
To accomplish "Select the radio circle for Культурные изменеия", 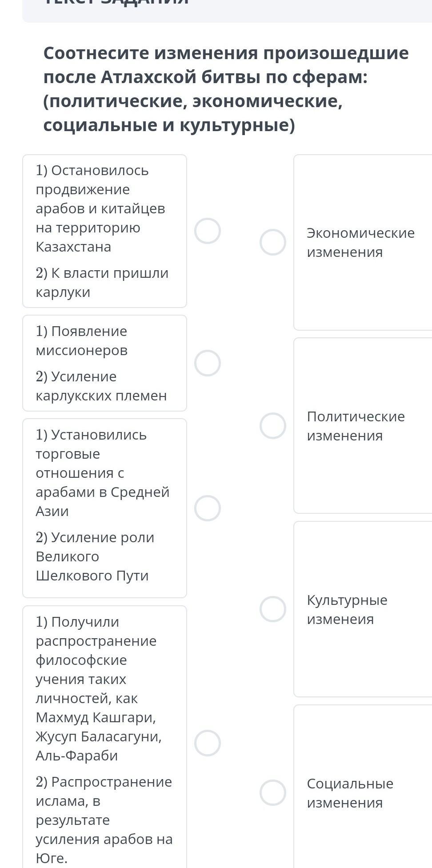I will pyautogui.click(x=273, y=609).
